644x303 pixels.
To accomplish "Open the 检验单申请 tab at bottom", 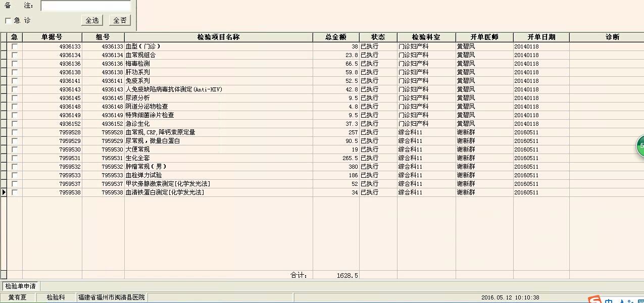I will (x=21, y=286).
